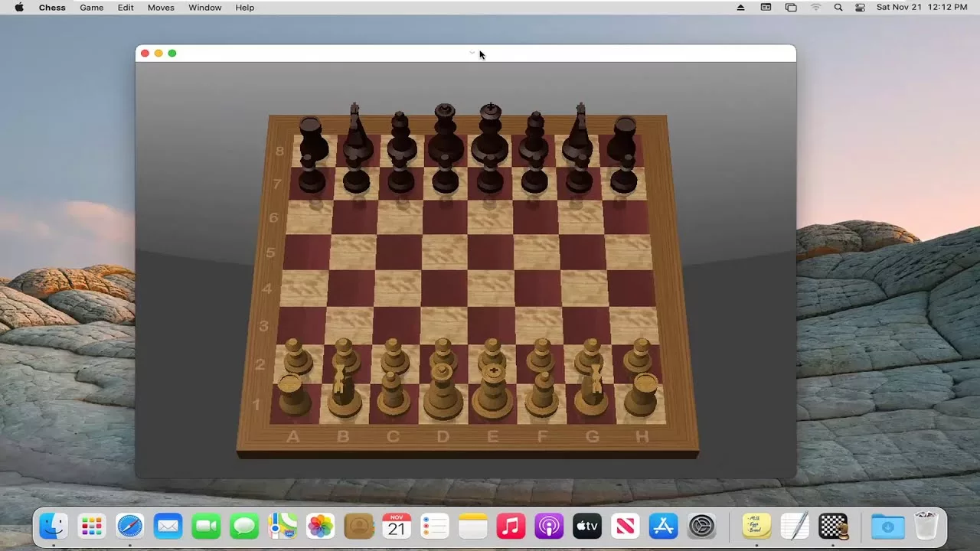Open the Game menu
980x551 pixels.
[x=91, y=7]
